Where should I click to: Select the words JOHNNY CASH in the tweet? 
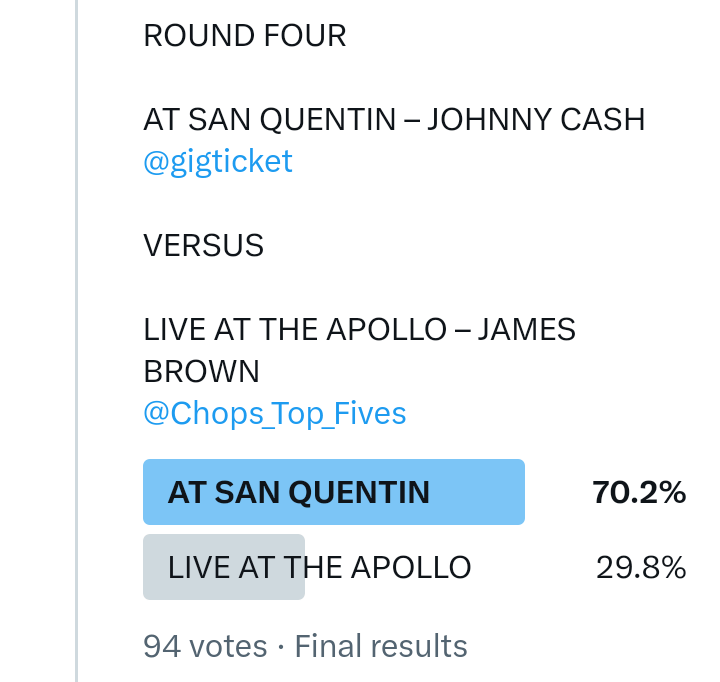click(x=536, y=120)
